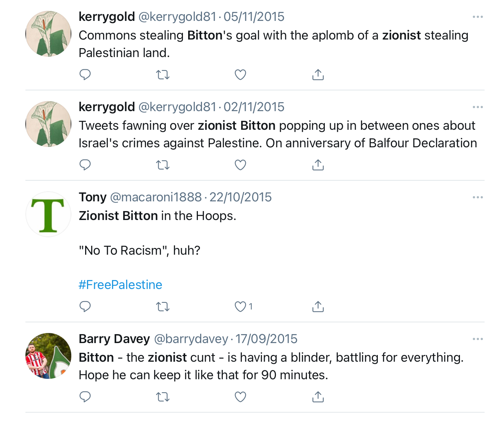The width and height of the screenshot is (504, 421).
Task: Share kerrygold's 05/11/2015 tweet
Action: [318, 75]
